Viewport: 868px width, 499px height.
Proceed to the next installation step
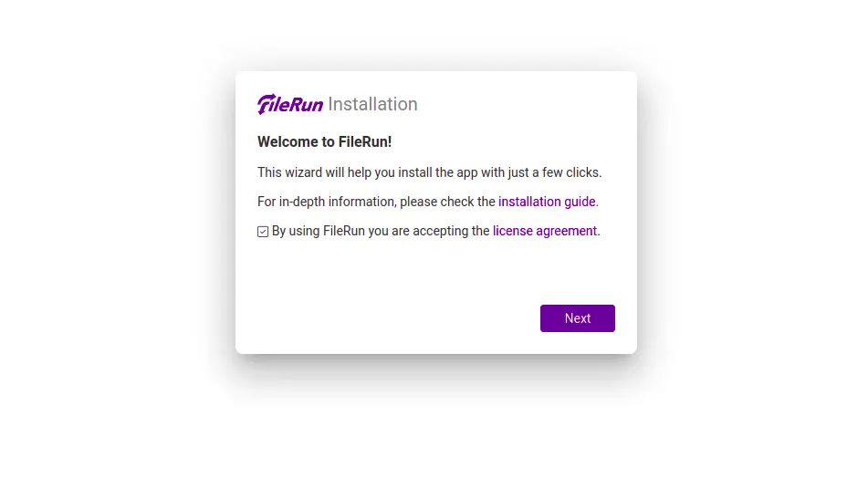point(578,318)
